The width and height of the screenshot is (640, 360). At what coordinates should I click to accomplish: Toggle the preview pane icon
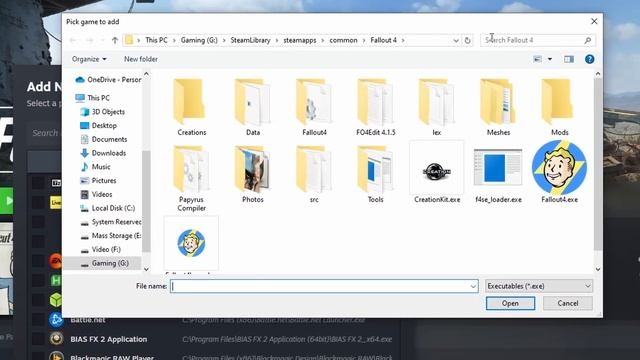pos(569,59)
